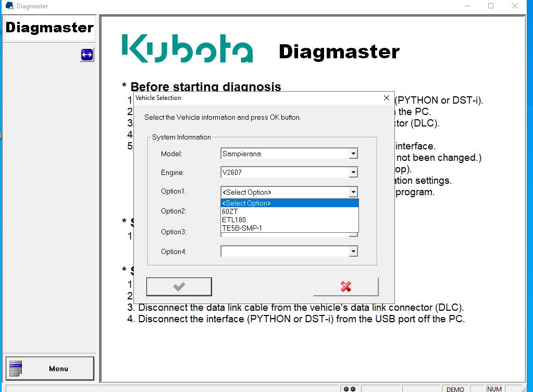The height and width of the screenshot is (392, 533).
Task: Click the 'Disconnect the data link cable' line
Action: coord(295,308)
